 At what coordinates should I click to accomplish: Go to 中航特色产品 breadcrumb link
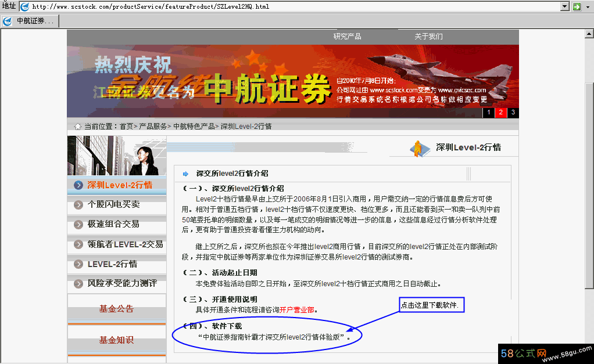pyautogui.click(x=194, y=127)
